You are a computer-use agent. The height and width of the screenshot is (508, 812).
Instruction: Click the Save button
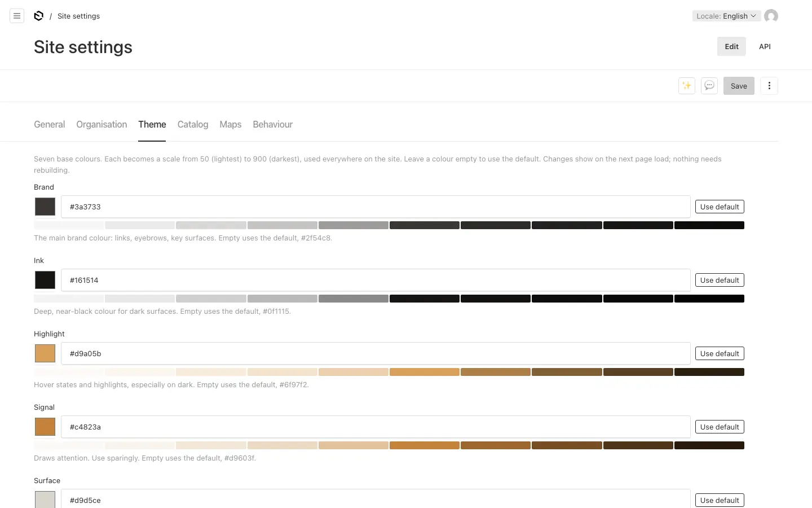[739, 86]
